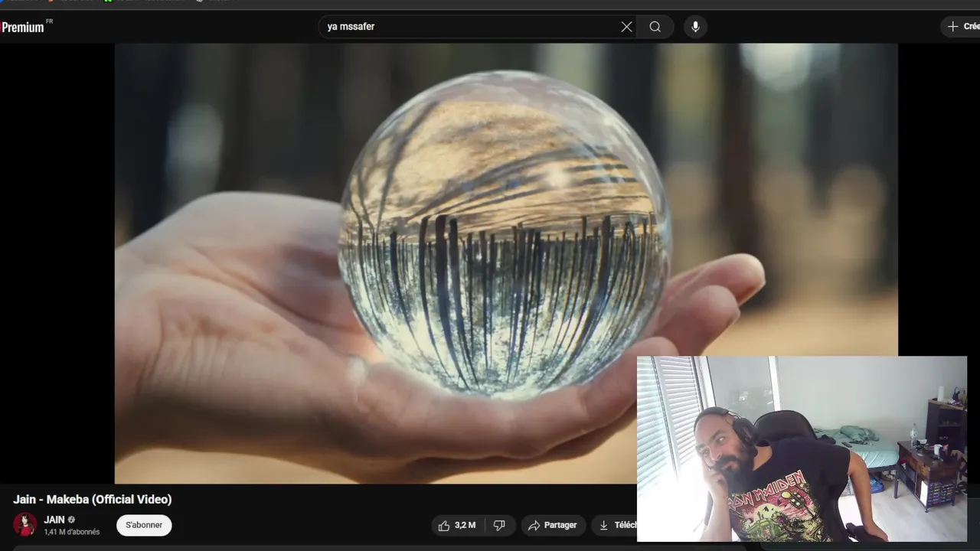The image size is (980, 551).
Task: Open the JAIN channel avatar
Action: [x=25, y=525]
